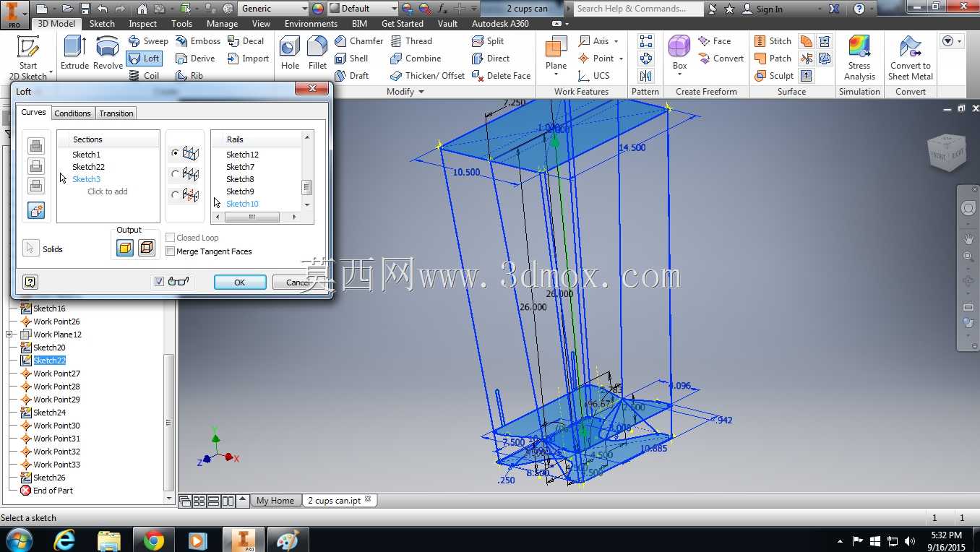This screenshot has width=980, height=552.
Task: Click the Search Help & Commands field
Action: [639, 9]
